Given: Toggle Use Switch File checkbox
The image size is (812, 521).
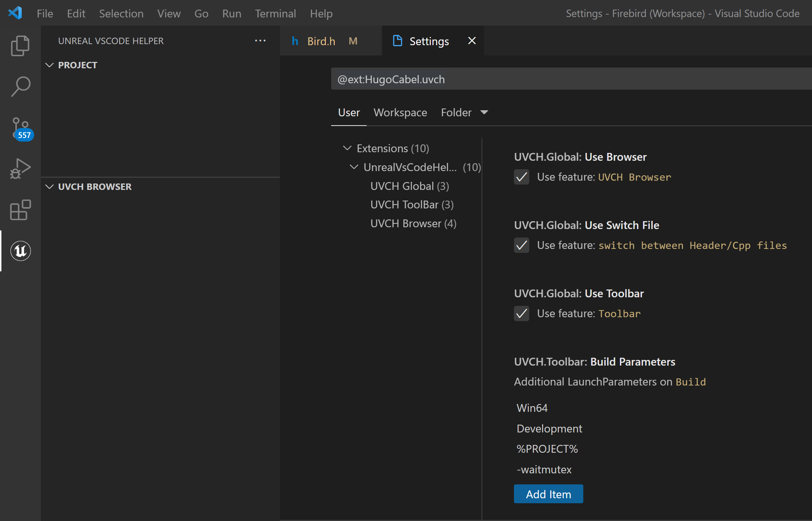Looking at the screenshot, I should [521, 245].
